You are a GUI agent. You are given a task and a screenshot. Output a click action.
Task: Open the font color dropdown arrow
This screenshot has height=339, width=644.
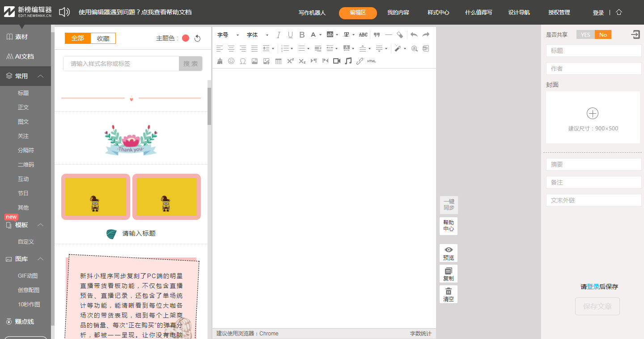click(321, 35)
